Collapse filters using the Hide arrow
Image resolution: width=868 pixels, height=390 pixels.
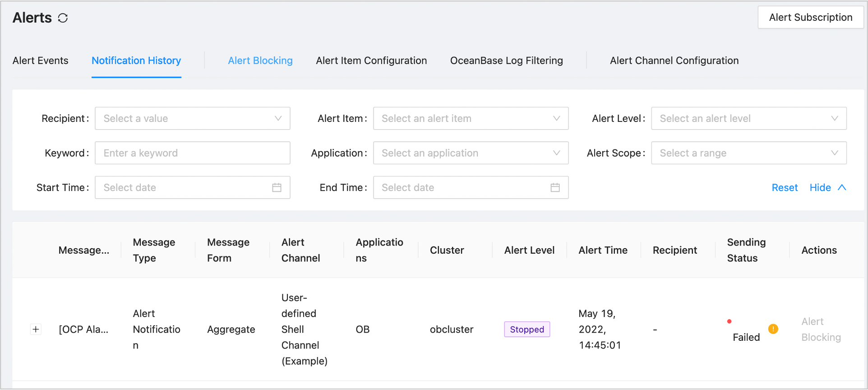pyautogui.click(x=842, y=188)
